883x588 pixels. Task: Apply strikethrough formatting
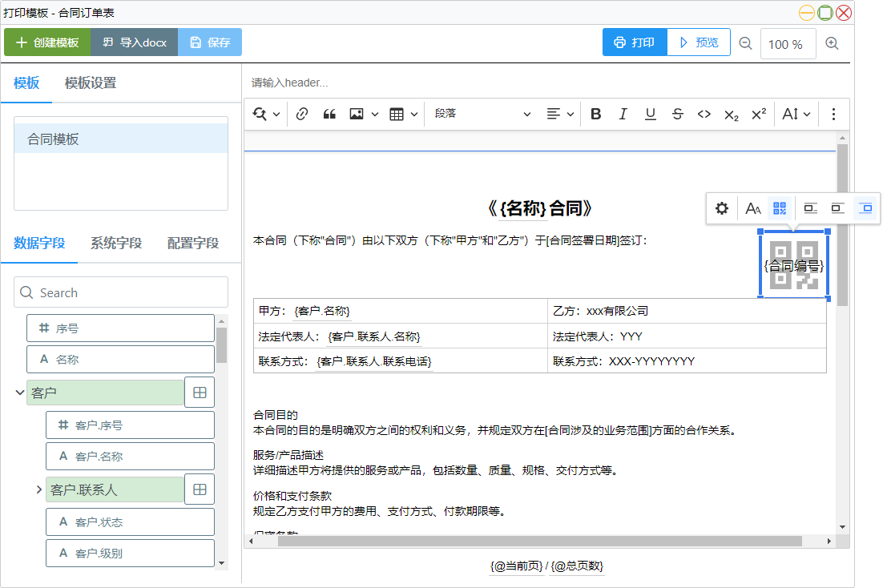pos(677,114)
